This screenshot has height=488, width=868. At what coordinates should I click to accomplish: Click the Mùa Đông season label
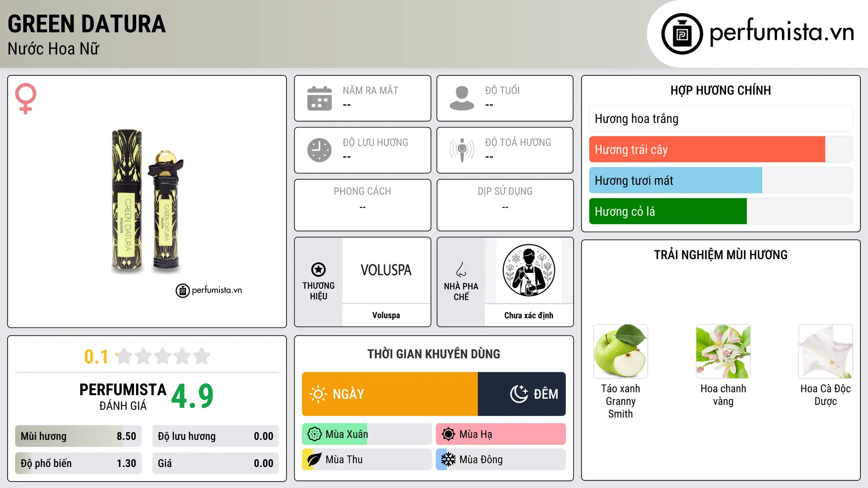[481, 460]
